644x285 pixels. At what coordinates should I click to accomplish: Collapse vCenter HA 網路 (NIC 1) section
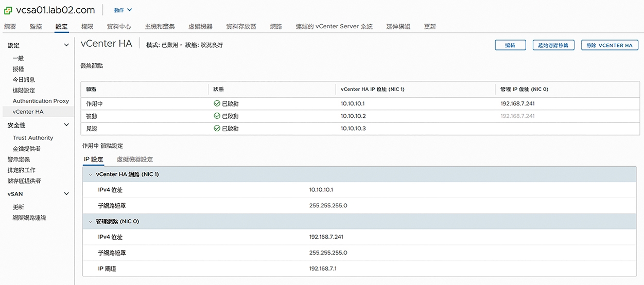click(x=91, y=174)
